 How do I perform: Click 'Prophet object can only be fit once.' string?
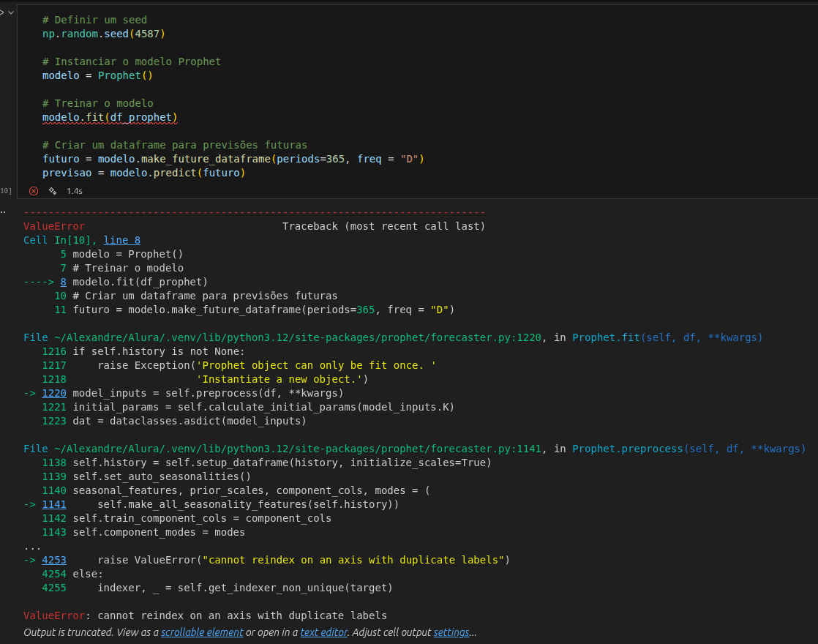tap(316, 365)
